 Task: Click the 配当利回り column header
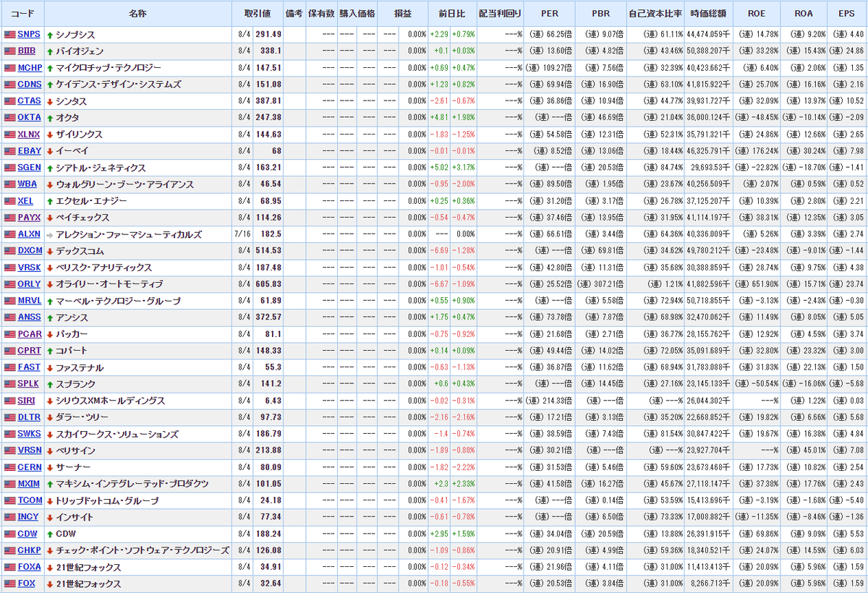(x=500, y=14)
